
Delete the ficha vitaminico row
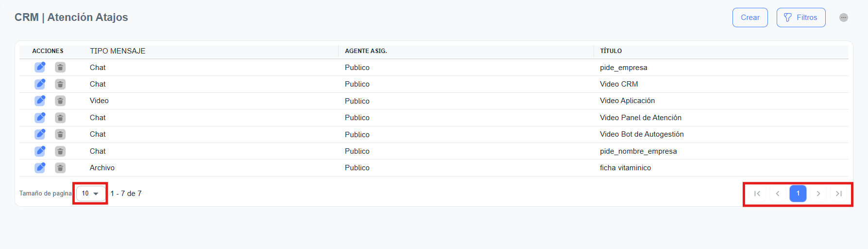60,168
